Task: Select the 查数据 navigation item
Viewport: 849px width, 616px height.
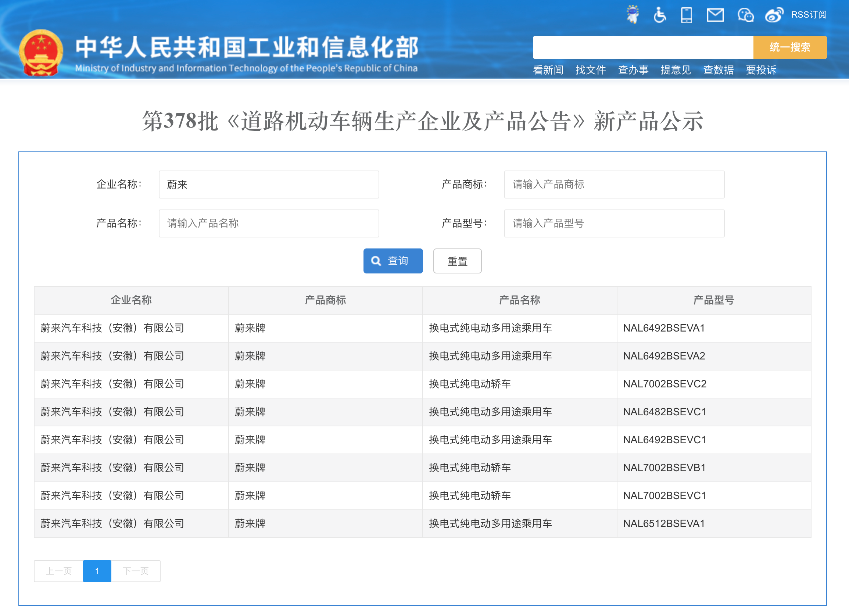Action: (x=718, y=70)
